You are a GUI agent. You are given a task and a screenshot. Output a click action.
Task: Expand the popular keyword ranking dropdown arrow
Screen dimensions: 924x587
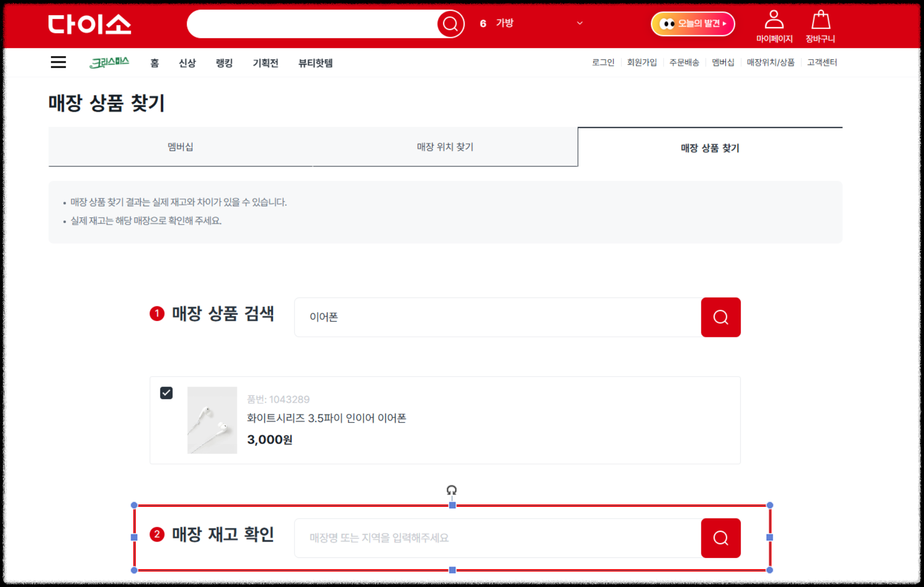pyautogui.click(x=579, y=23)
